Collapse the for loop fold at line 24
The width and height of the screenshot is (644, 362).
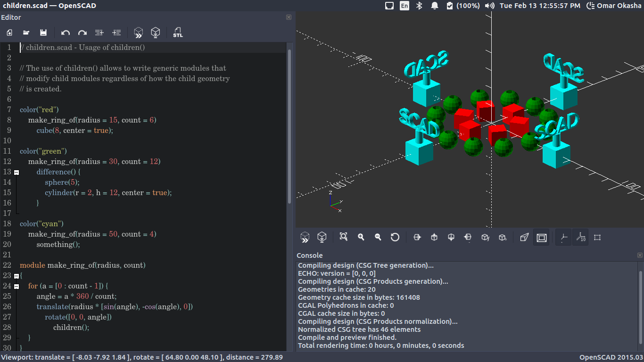pyautogui.click(x=17, y=286)
